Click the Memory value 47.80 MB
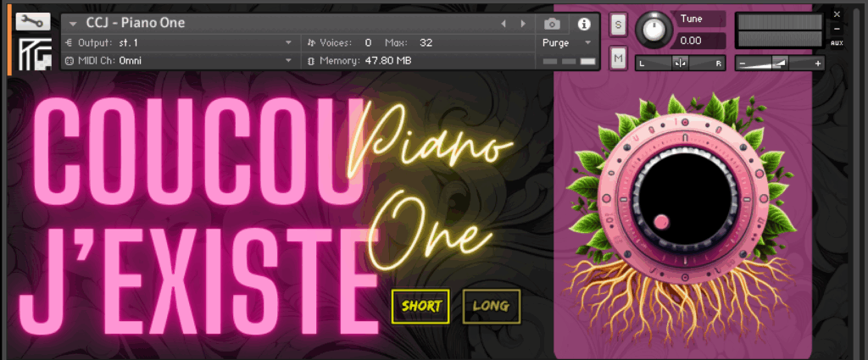The height and width of the screenshot is (360, 868). click(388, 60)
